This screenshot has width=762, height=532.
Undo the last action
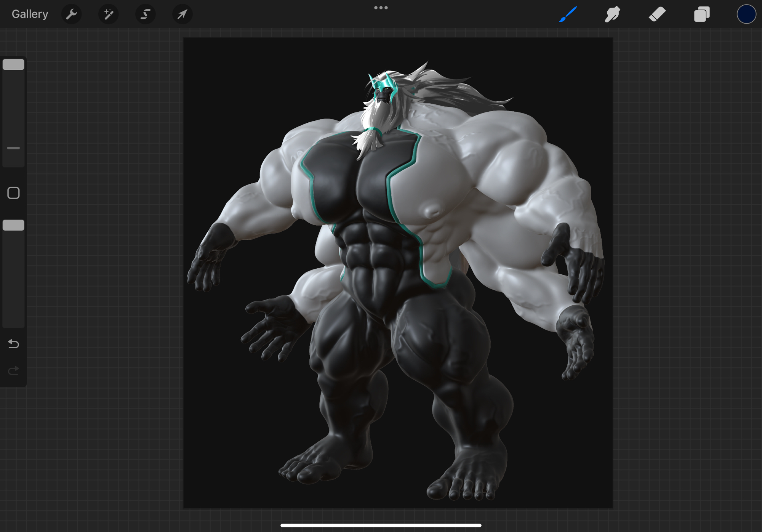coord(13,344)
